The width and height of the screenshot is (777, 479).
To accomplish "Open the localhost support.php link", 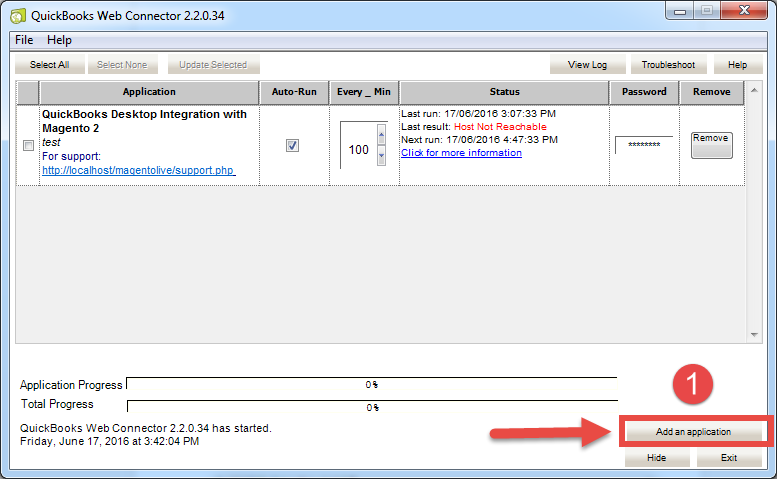I will tap(138, 171).
